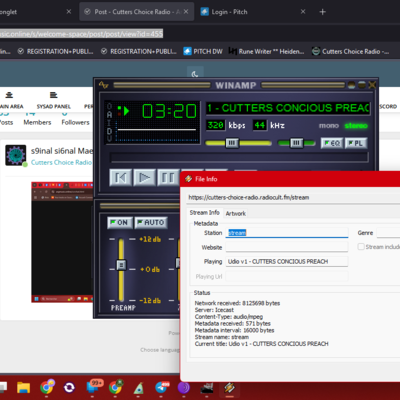The width and height of the screenshot is (400, 400).
Task: Click the Winamp icon in the taskbar
Action: pos(229,387)
